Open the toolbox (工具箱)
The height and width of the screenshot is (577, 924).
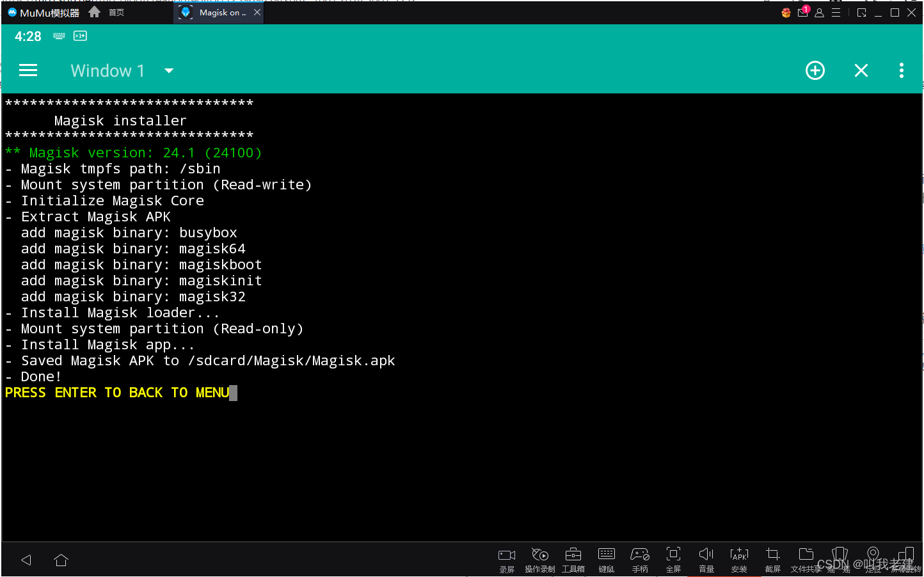click(573, 560)
